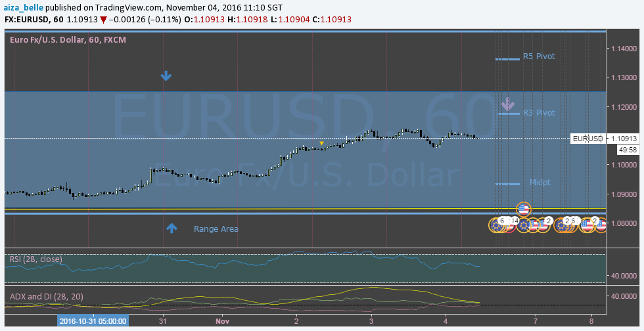This screenshot has width=644, height=331.
Task: Click the 4 date on time axis
Action: [x=446, y=320]
